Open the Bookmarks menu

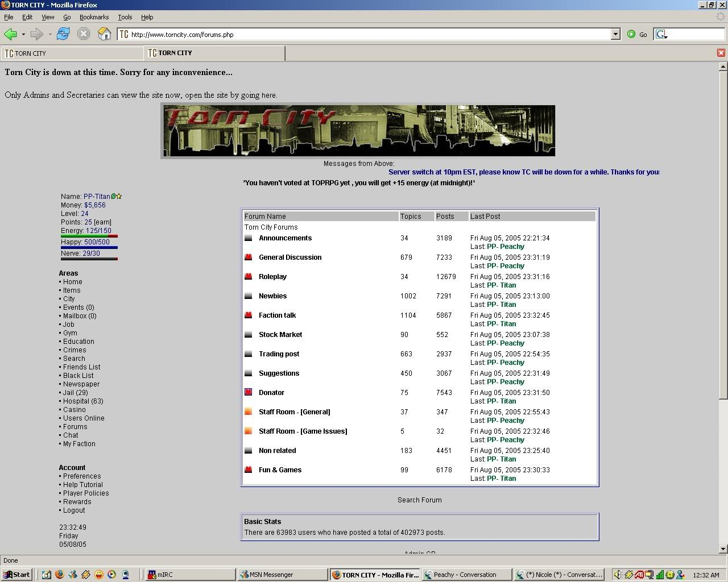tap(94, 17)
